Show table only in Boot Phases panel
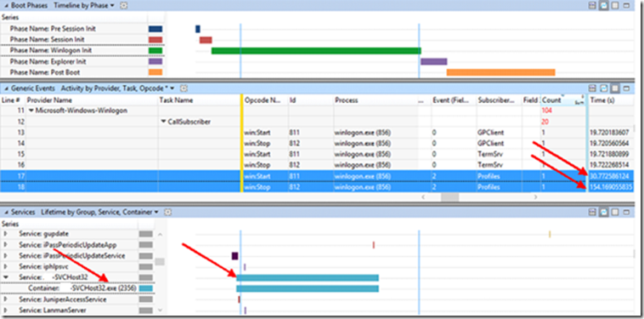This screenshot has height=319, width=644. click(615, 6)
